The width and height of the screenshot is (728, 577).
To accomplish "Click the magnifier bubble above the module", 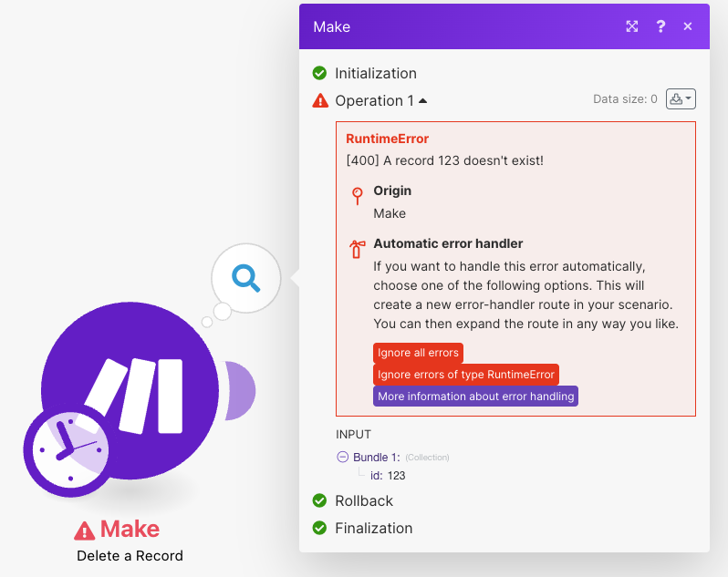I will pos(246,278).
